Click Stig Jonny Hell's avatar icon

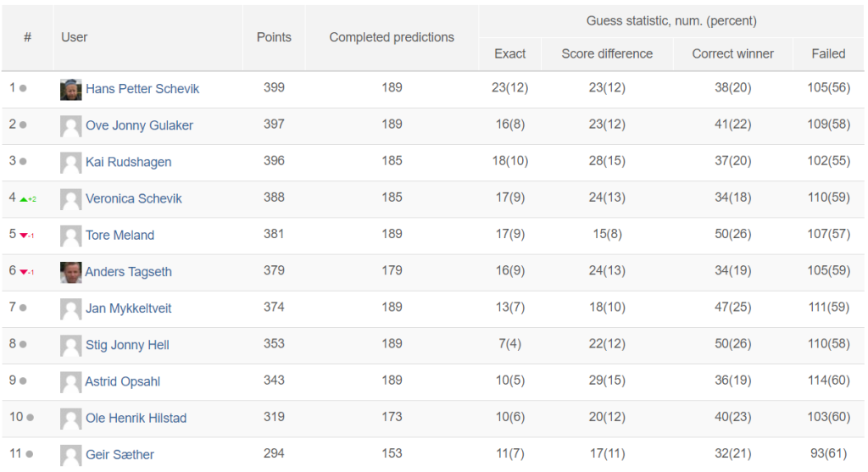(x=71, y=345)
